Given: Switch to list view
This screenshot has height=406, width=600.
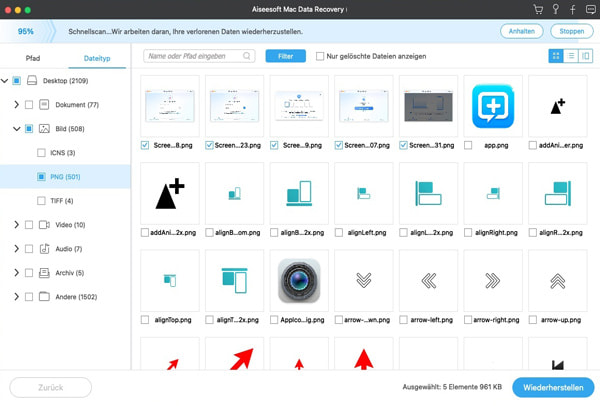Looking at the screenshot, I should (x=571, y=56).
